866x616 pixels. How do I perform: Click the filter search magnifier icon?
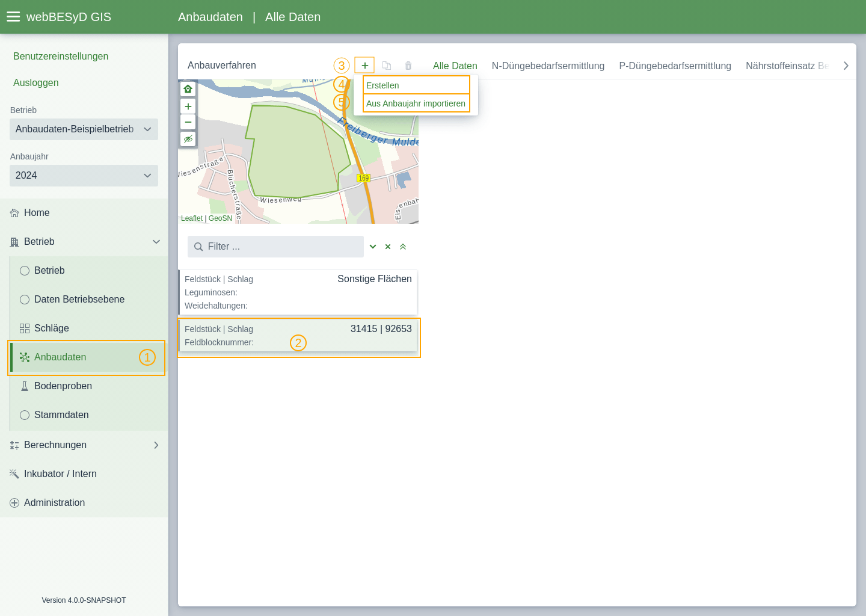[x=198, y=247]
